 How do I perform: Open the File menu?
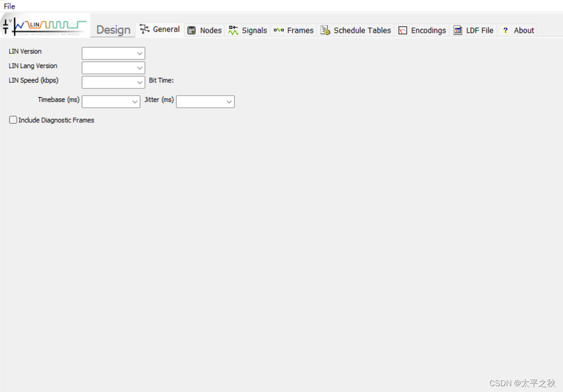9,6
